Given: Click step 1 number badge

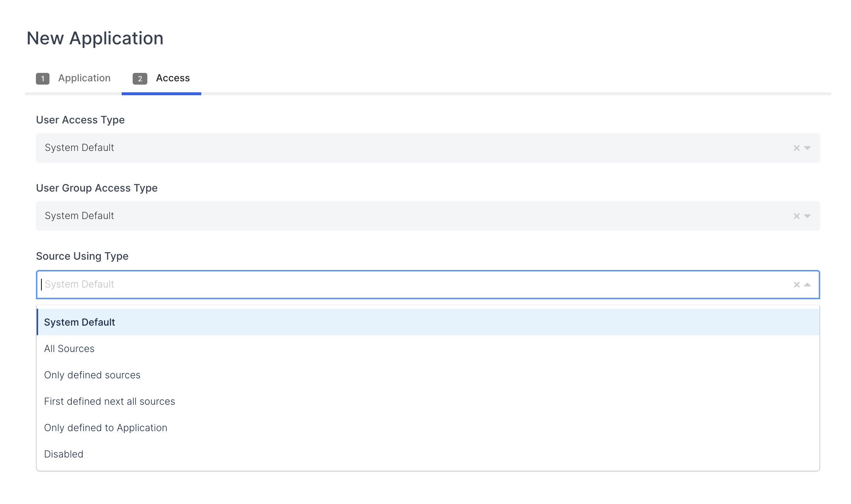Looking at the screenshot, I should click(43, 78).
